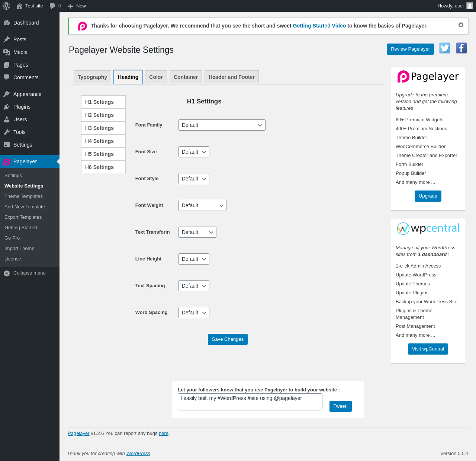
Task: Click the WordPress logo in admin bar
Action: tap(6, 6)
